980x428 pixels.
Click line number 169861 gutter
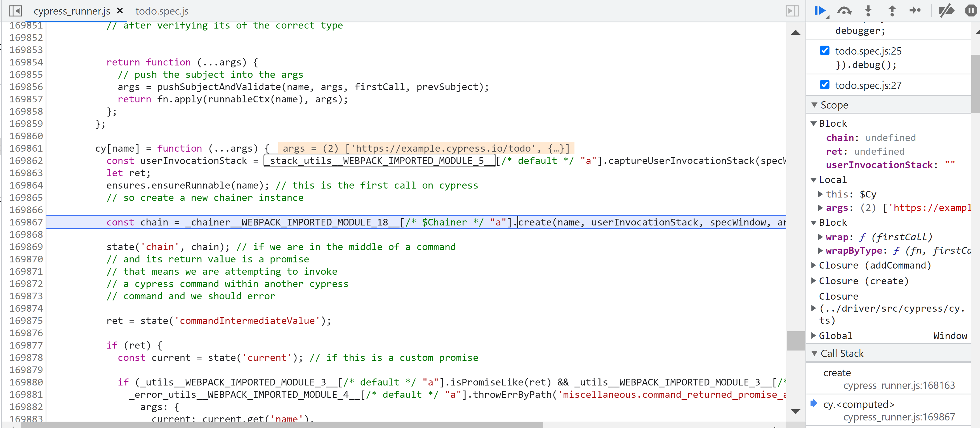[x=26, y=148]
